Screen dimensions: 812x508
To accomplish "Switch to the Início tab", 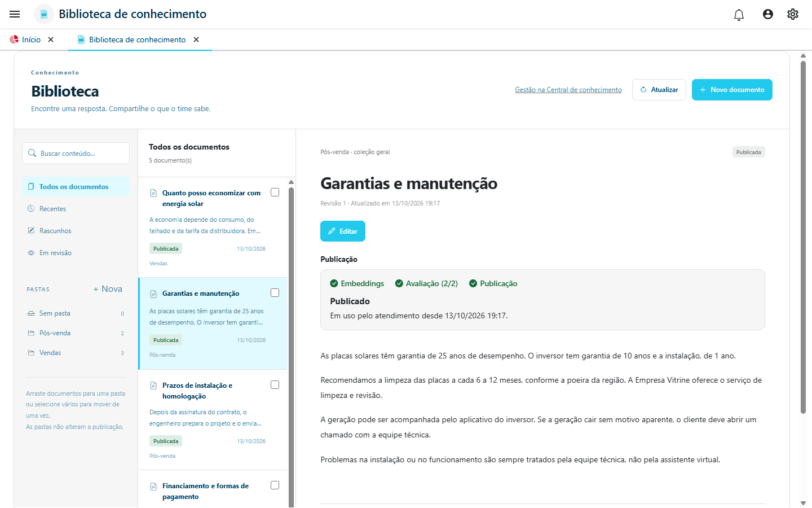I will click(x=25, y=40).
